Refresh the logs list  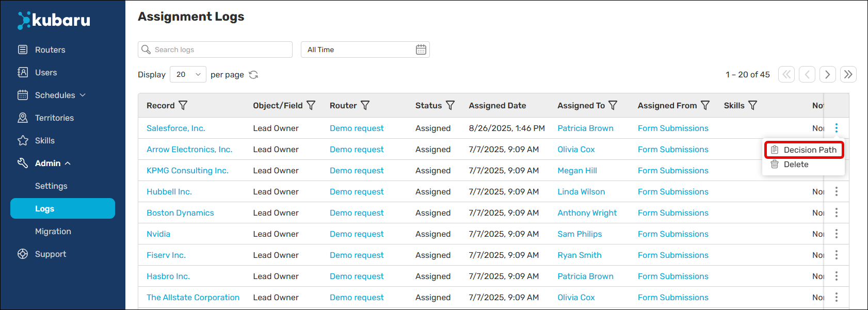click(253, 75)
